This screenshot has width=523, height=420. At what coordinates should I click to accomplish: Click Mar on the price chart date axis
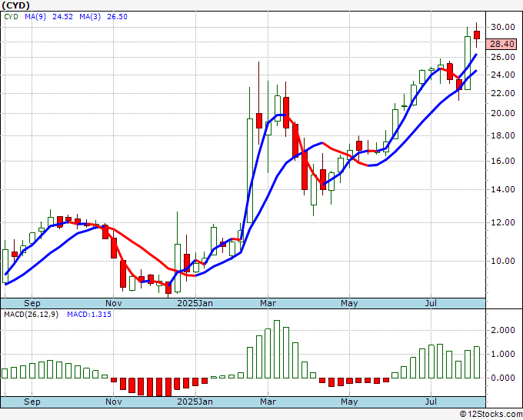(x=268, y=303)
